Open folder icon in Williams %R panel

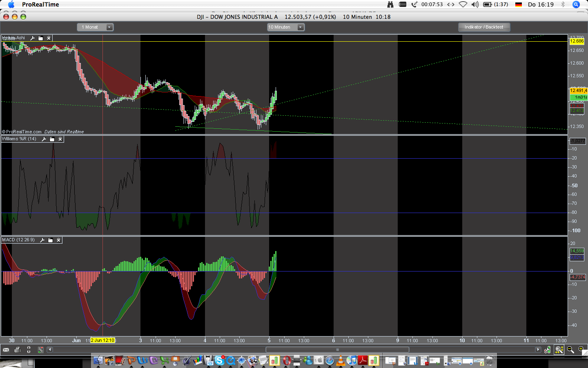tap(52, 139)
